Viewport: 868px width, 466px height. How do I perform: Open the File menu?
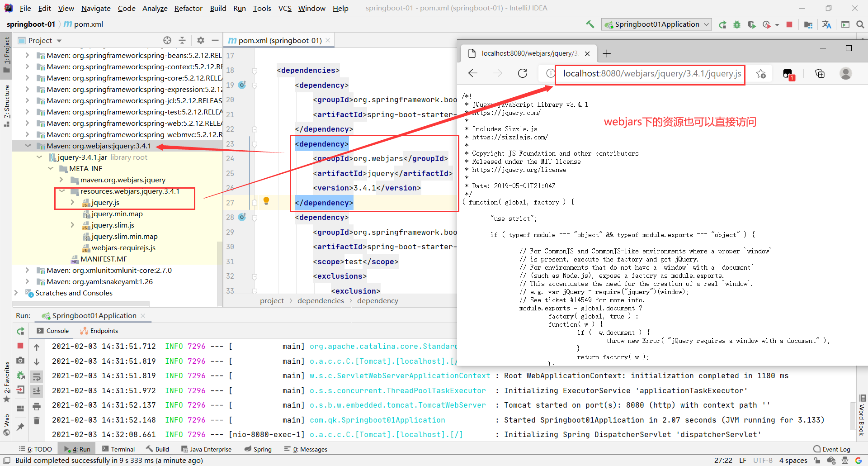(x=25, y=8)
